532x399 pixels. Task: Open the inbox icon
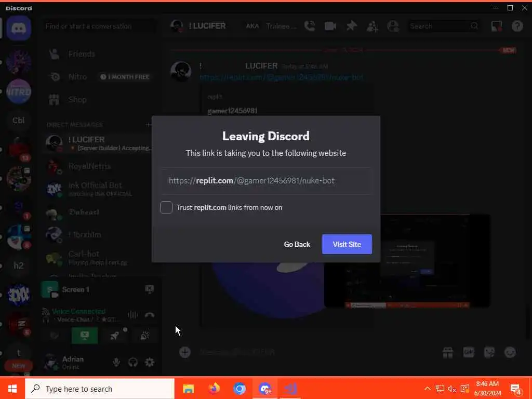click(x=496, y=26)
